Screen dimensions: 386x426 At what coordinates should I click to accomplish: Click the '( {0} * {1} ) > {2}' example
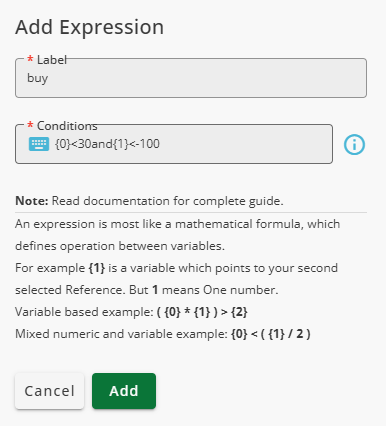[202, 312]
